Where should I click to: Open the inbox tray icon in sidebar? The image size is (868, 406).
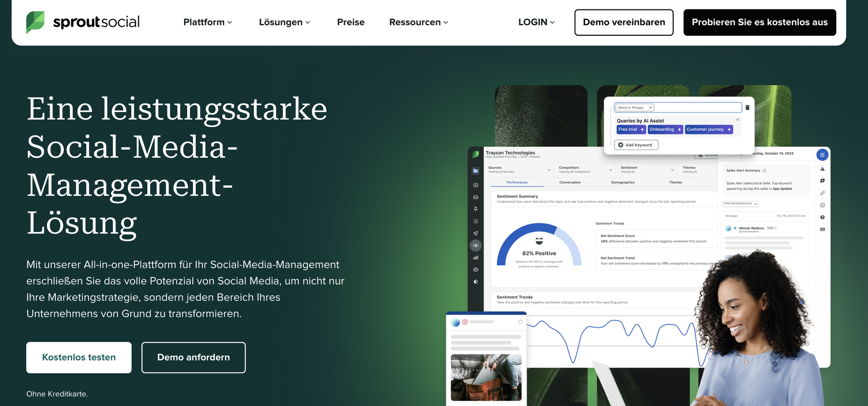pyautogui.click(x=476, y=197)
